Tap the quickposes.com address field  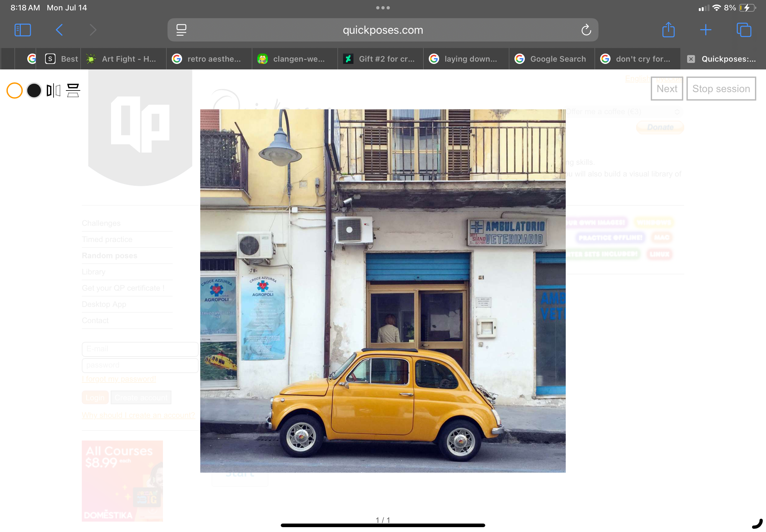(383, 30)
